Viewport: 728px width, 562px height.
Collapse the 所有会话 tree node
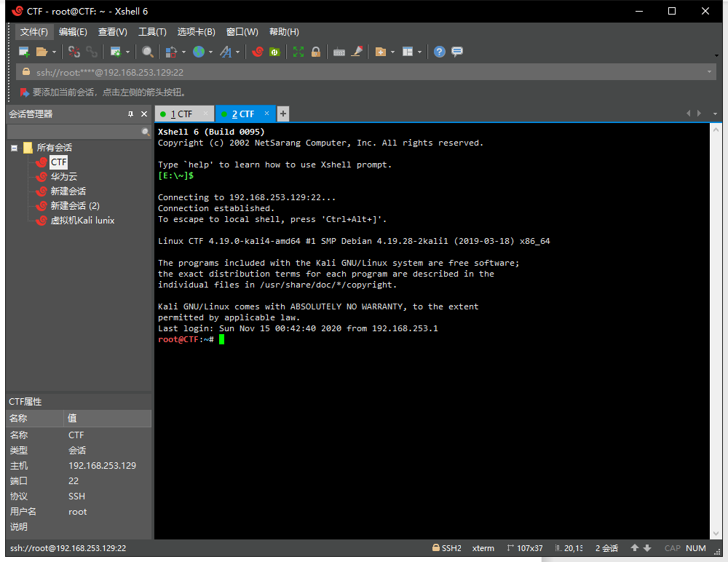[x=14, y=148]
